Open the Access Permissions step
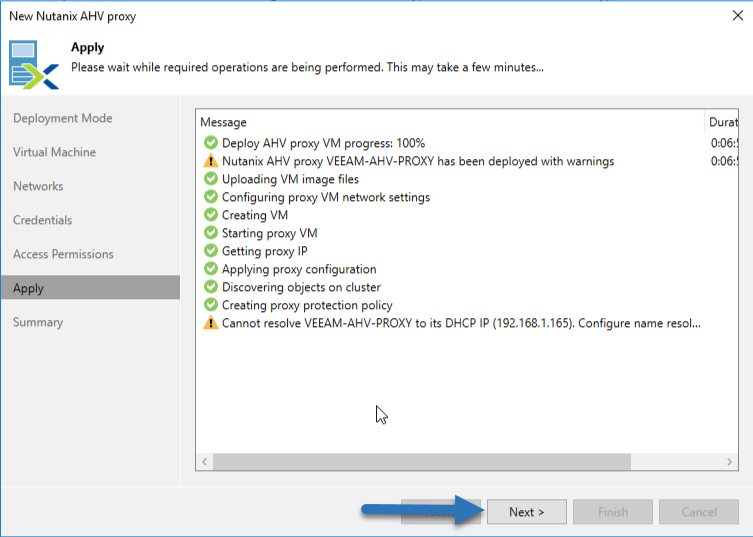Screen dimensions: 753x537 click(63, 254)
